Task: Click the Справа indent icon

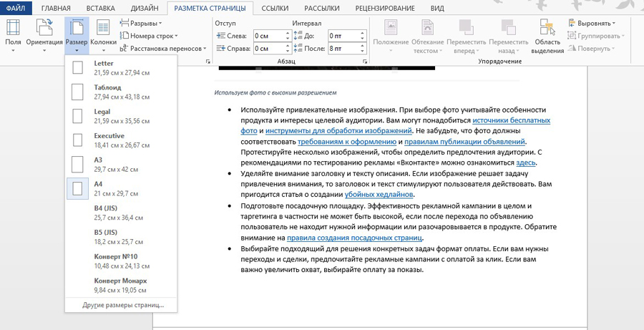Action: (x=221, y=49)
